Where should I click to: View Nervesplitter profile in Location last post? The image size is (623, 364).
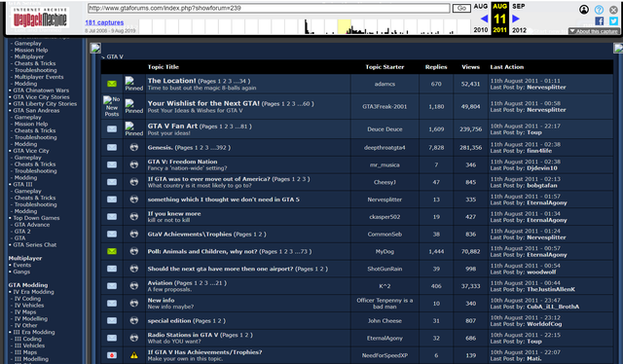click(546, 87)
